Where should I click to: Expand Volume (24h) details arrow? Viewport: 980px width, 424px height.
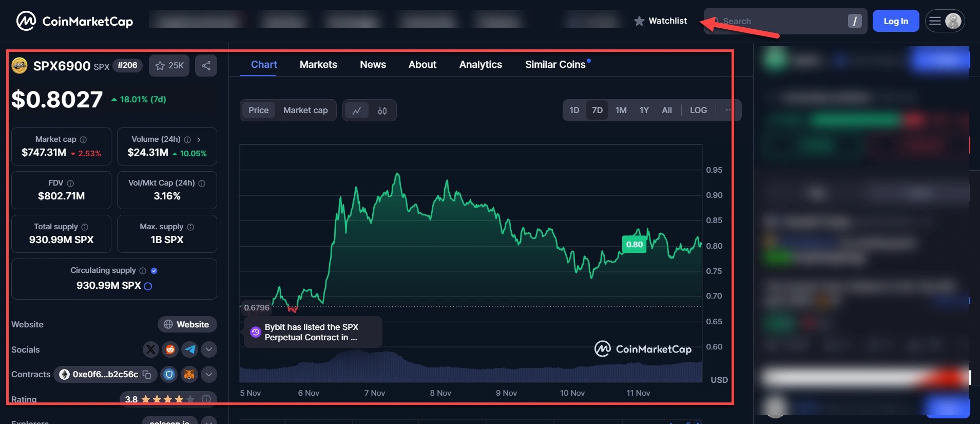tap(199, 139)
